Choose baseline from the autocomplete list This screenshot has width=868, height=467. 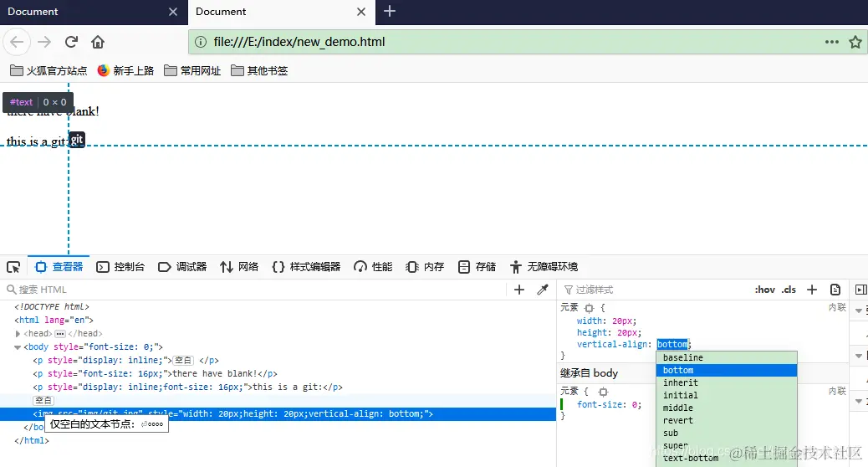(727, 358)
